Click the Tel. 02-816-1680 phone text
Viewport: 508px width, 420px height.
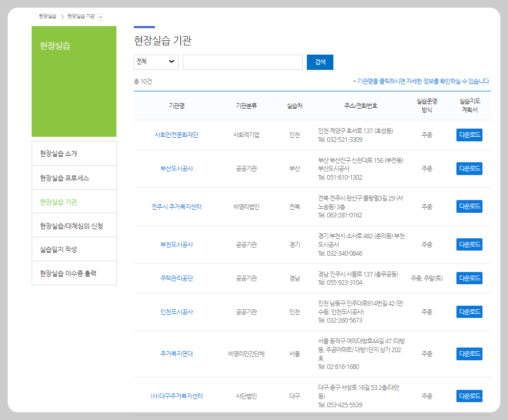[338, 367]
